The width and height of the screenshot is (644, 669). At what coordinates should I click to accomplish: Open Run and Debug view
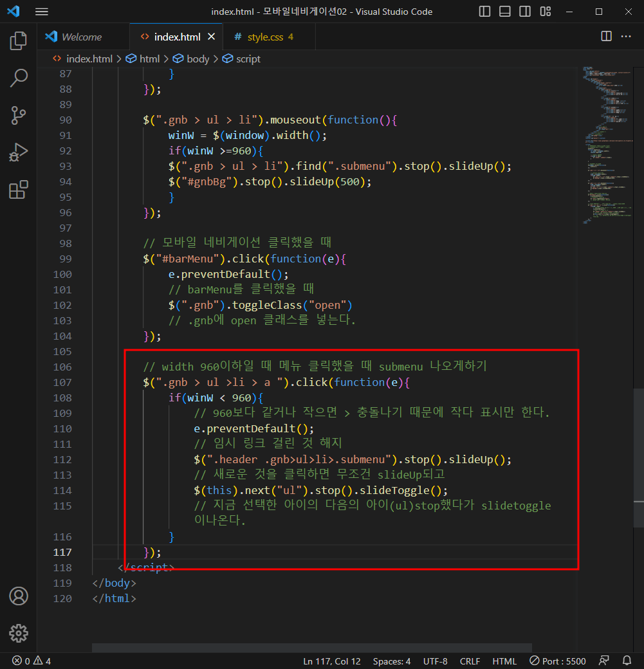[19, 152]
